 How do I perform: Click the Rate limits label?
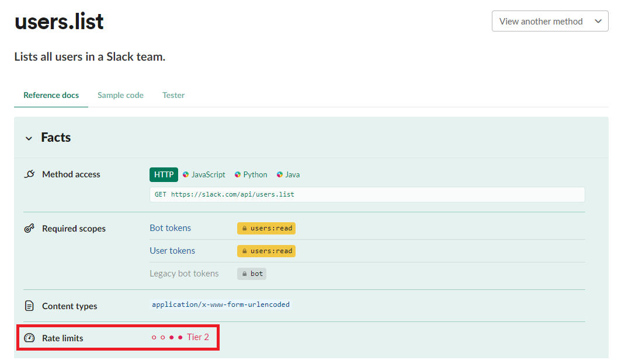click(63, 338)
